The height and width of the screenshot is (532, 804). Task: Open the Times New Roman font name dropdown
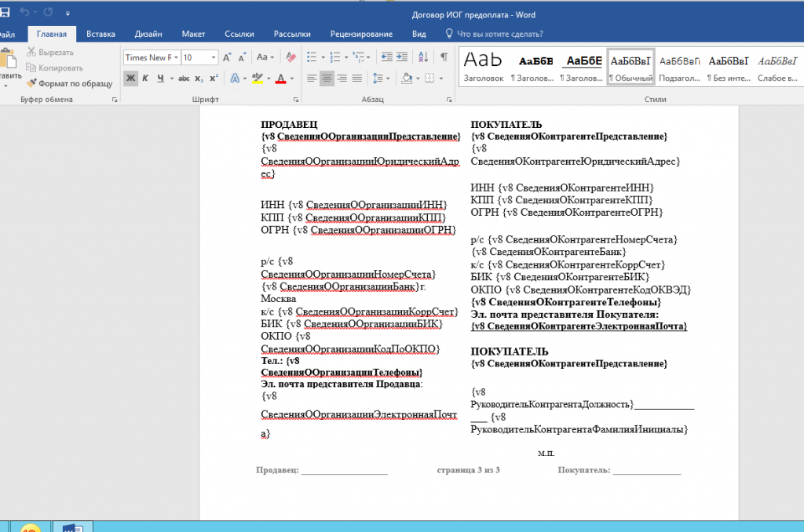coord(176,57)
